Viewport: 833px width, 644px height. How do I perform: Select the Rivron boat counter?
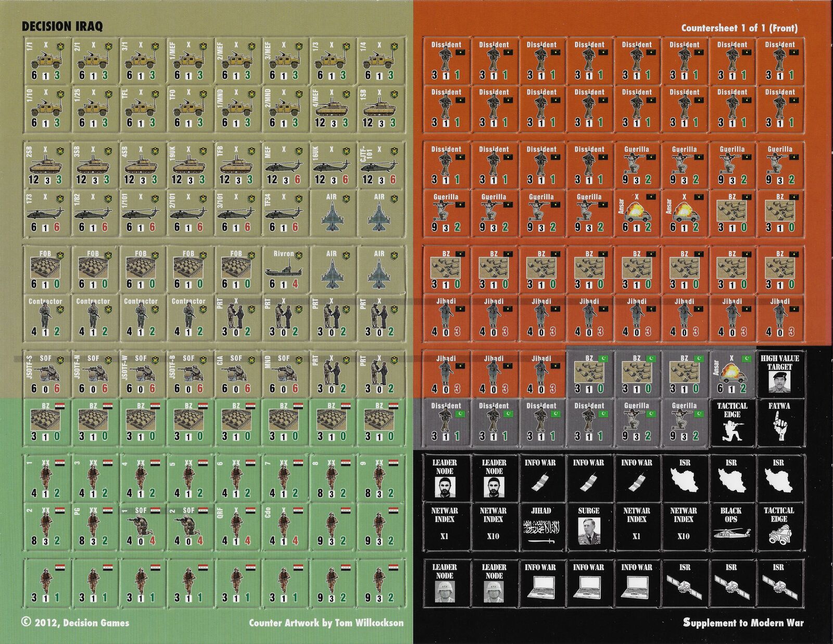click(284, 269)
